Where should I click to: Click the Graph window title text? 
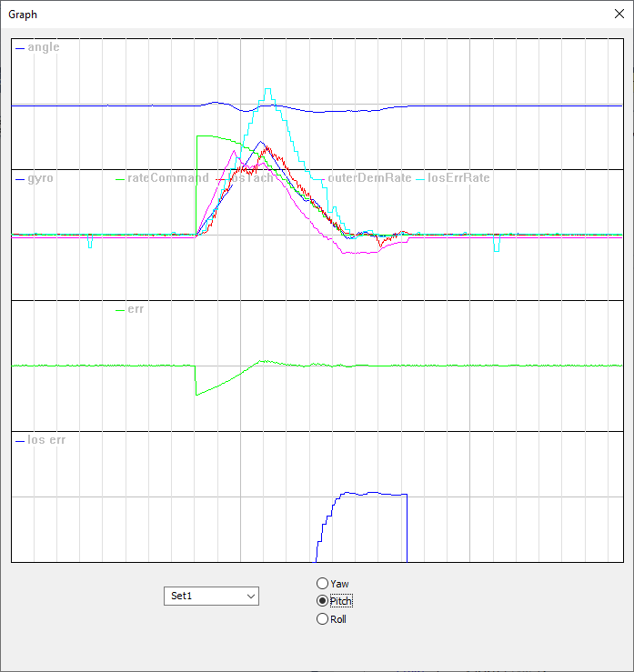click(24, 14)
